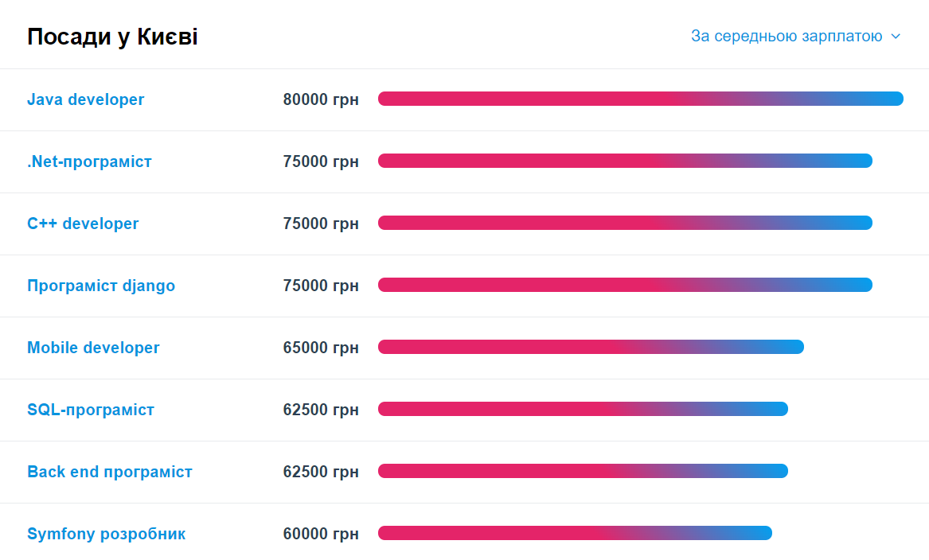The image size is (929, 560).
Task: Click the Symfony розробник salary bar
Action: coord(575,534)
